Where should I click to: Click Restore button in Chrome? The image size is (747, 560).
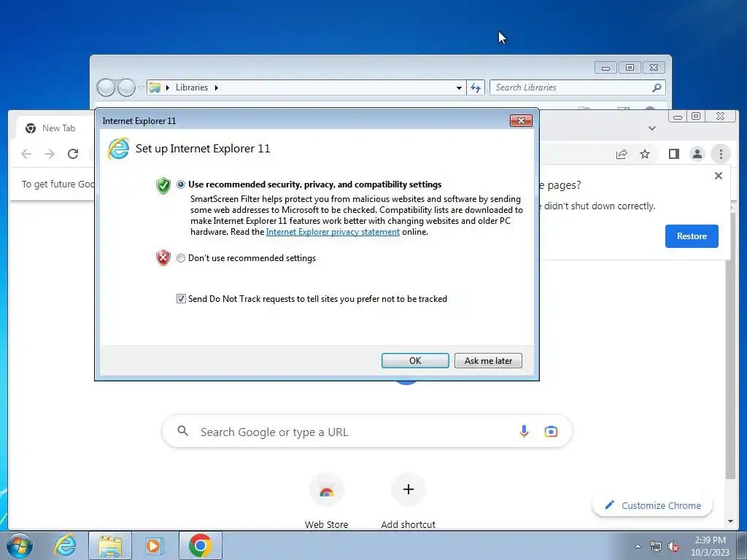692,236
